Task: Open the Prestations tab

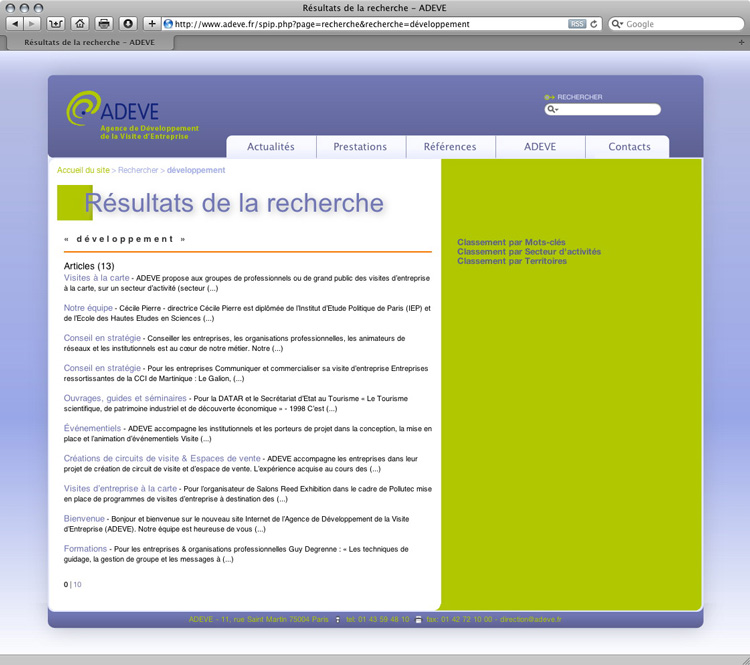Action: coord(360,147)
